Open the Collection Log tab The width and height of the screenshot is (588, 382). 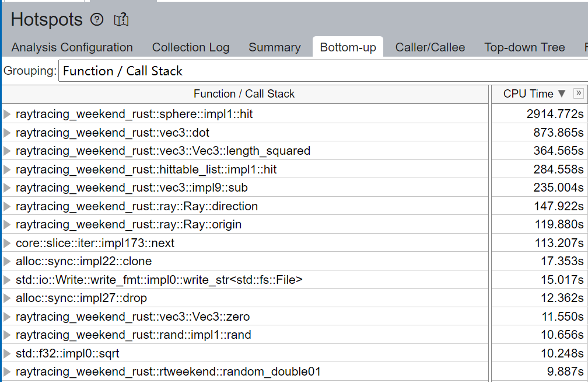pyautogui.click(x=190, y=47)
